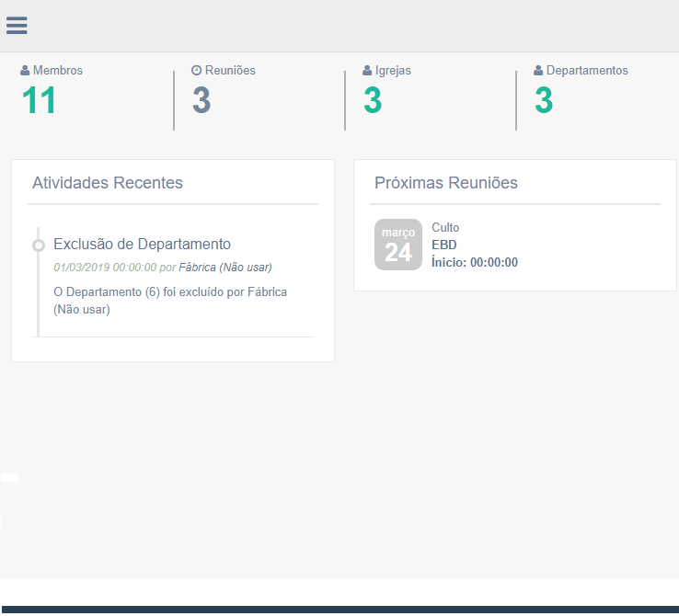Click the Atividades Recentes heading
The width and height of the screenshot is (679, 616).
pos(107,183)
